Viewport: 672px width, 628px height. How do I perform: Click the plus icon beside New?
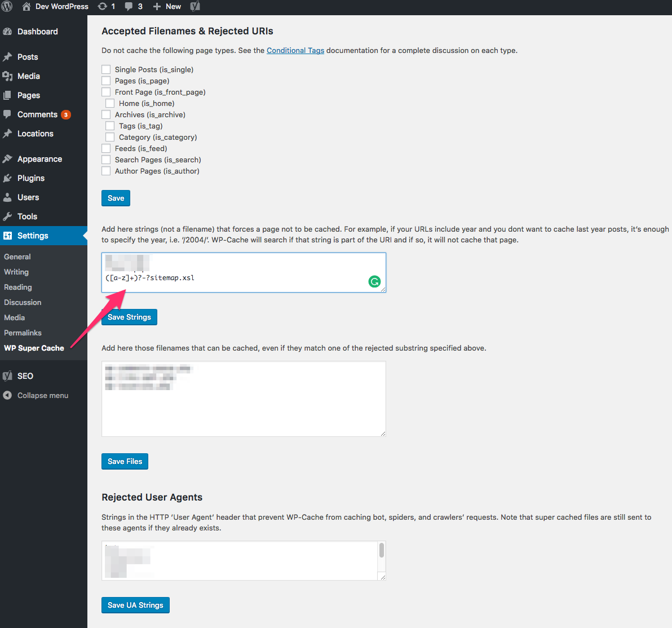coord(157,6)
